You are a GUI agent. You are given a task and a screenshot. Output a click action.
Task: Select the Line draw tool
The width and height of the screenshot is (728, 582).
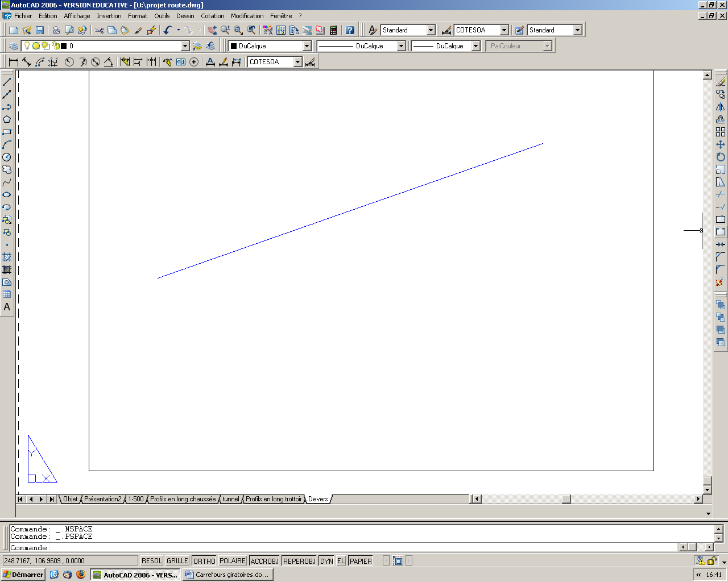pos(7,82)
